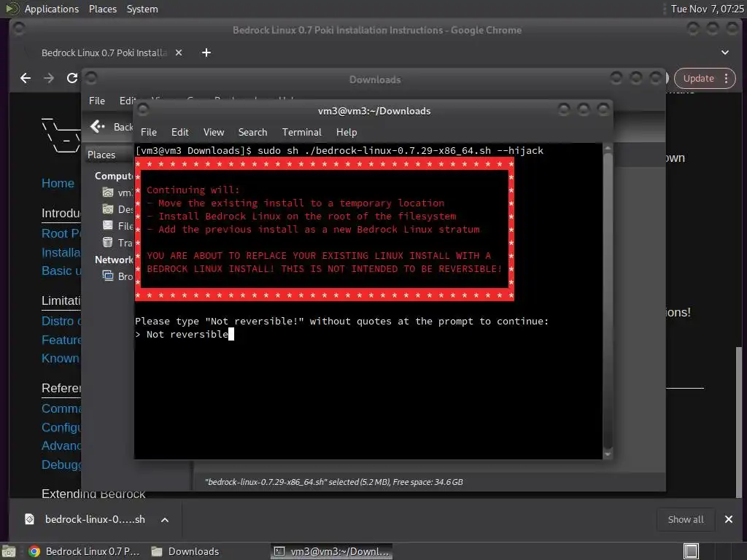Click the clock in top panel
Viewport: 747px width, 560px height.
click(x=707, y=9)
